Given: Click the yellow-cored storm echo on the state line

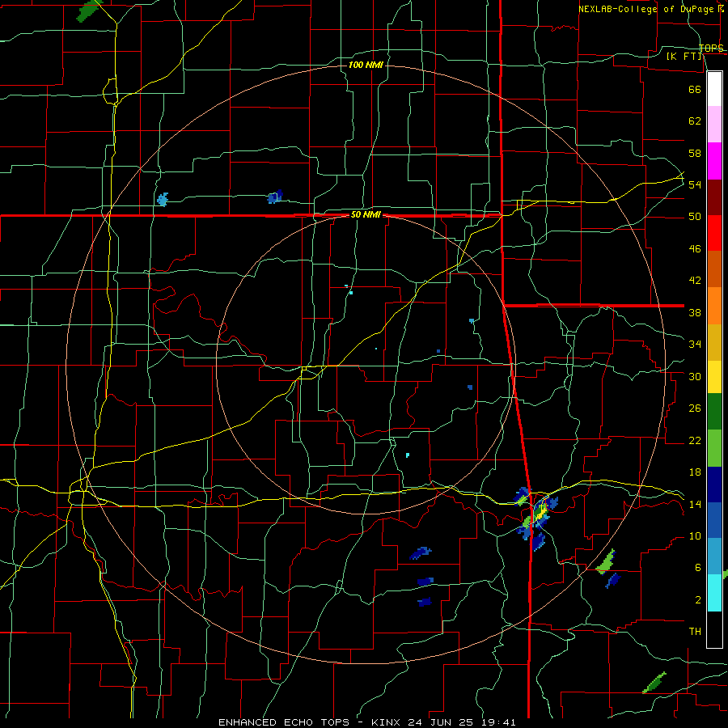Looking at the screenshot, I should coord(540,513).
